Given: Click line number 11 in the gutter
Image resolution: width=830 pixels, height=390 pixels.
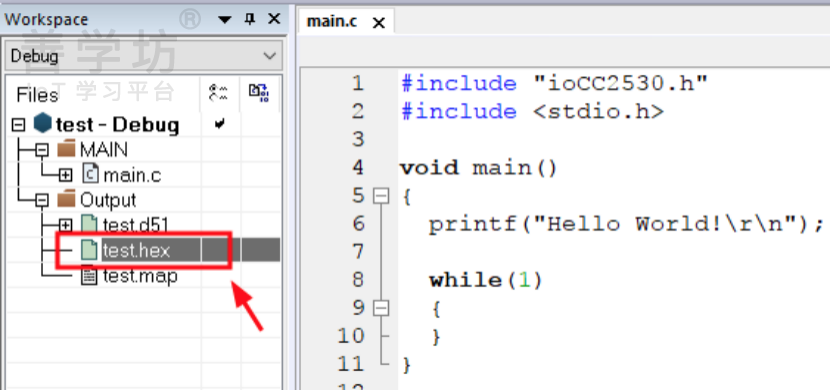Looking at the screenshot, I should (351, 364).
